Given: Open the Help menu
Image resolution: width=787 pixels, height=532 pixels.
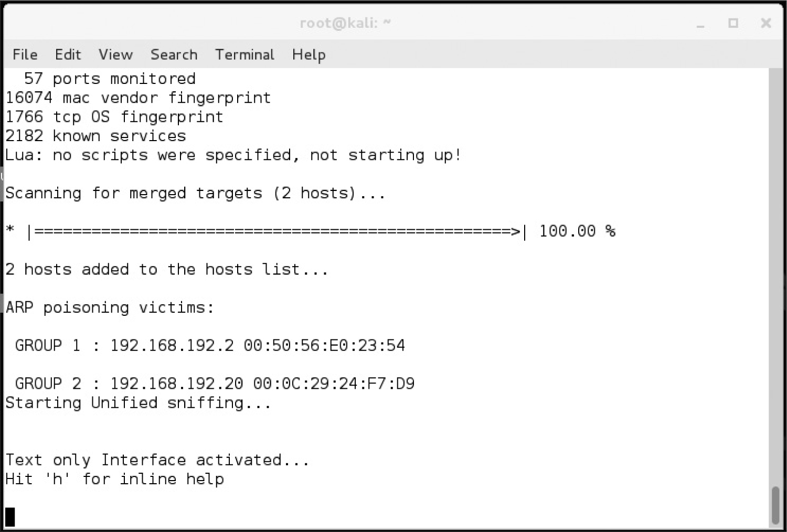Looking at the screenshot, I should tap(309, 55).
